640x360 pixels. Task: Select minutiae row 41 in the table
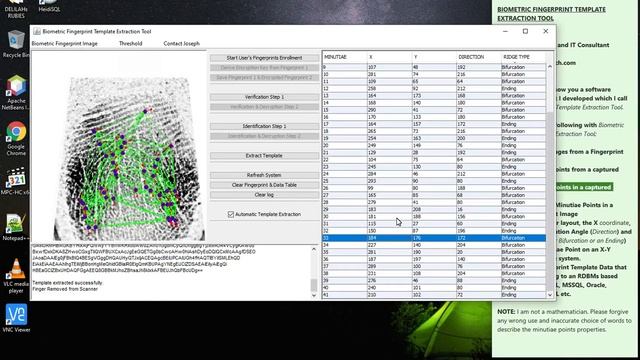pos(434,295)
